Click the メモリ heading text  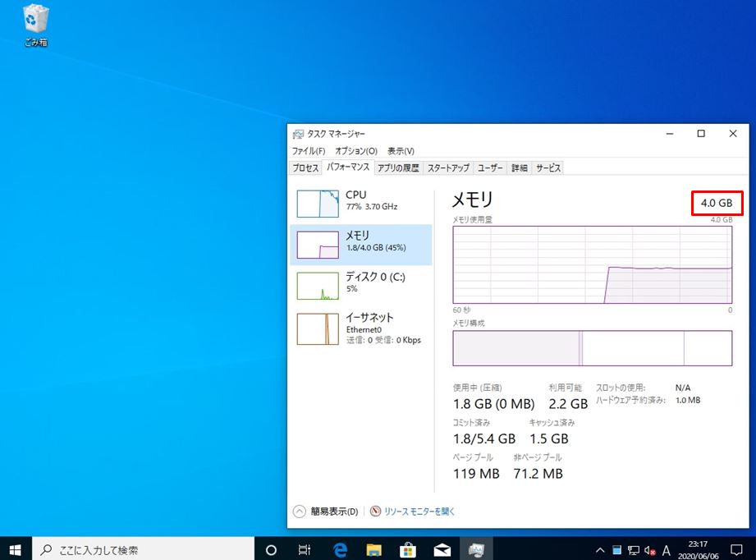[473, 200]
